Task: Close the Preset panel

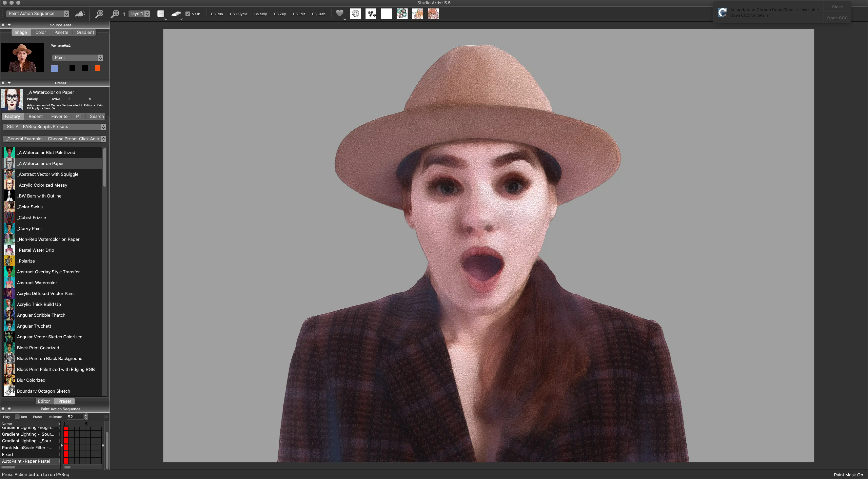Action: point(3,83)
